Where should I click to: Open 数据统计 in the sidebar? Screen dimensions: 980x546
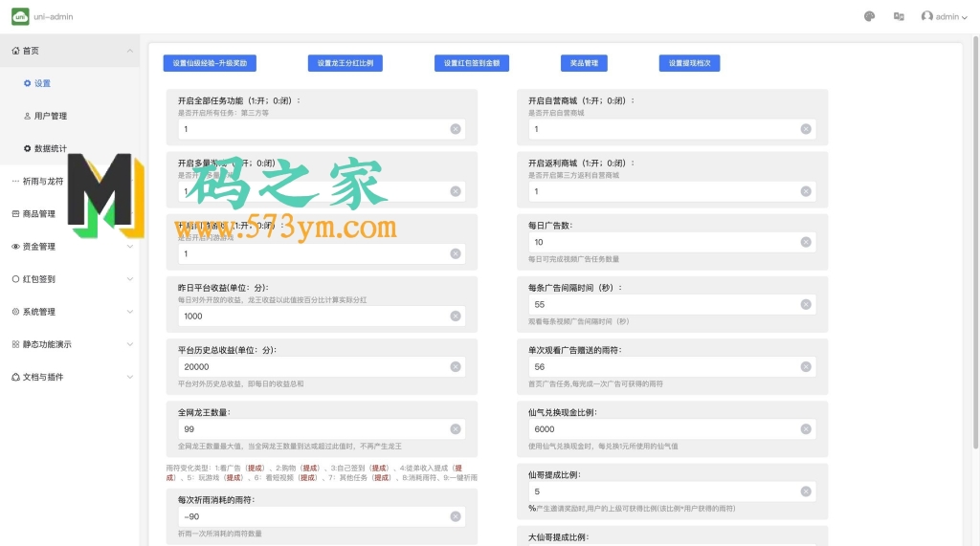(x=69, y=148)
